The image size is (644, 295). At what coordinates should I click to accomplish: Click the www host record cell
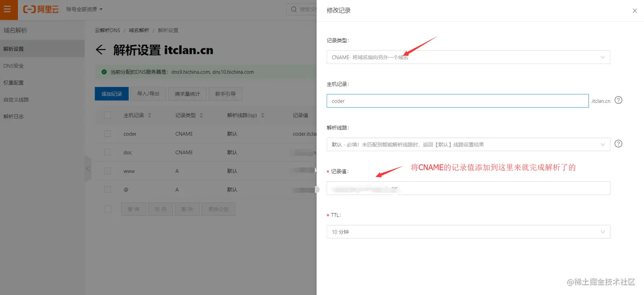[129, 171]
